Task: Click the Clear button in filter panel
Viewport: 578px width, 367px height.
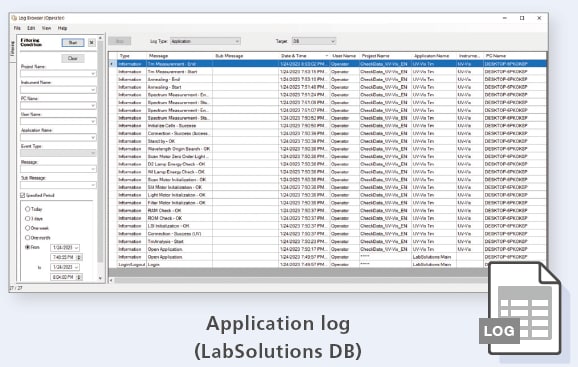Action: (73, 58)
